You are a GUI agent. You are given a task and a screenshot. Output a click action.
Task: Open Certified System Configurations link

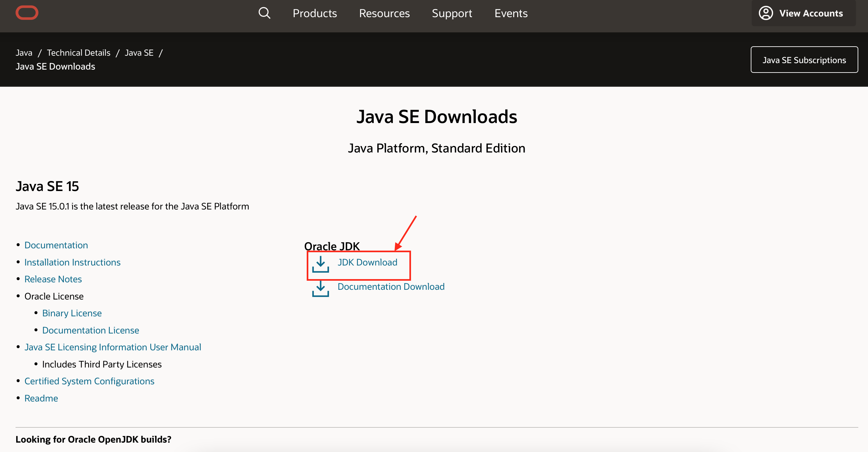(89, 381)
